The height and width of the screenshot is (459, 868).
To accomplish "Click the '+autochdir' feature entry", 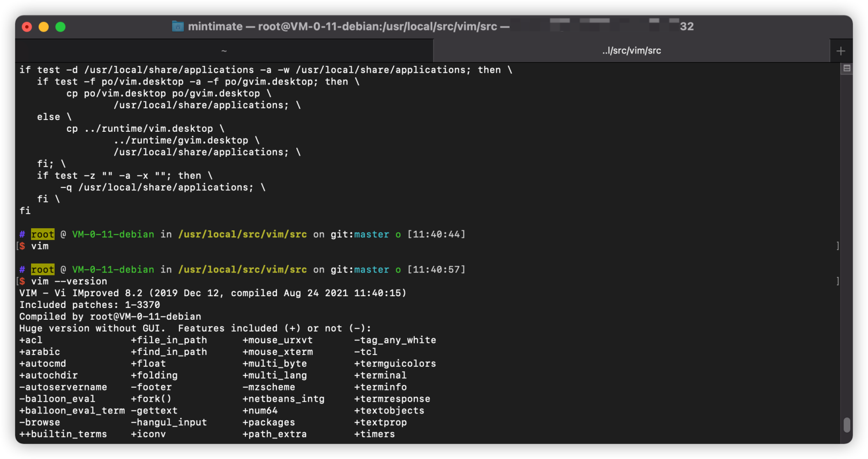I will 48,375.
